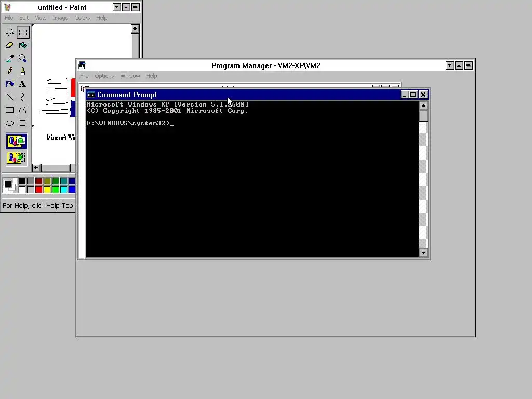Open Paint's Colors menu
Image resolution: width=532 pixels, height=399 pixels.
click(x=82, y=18)
